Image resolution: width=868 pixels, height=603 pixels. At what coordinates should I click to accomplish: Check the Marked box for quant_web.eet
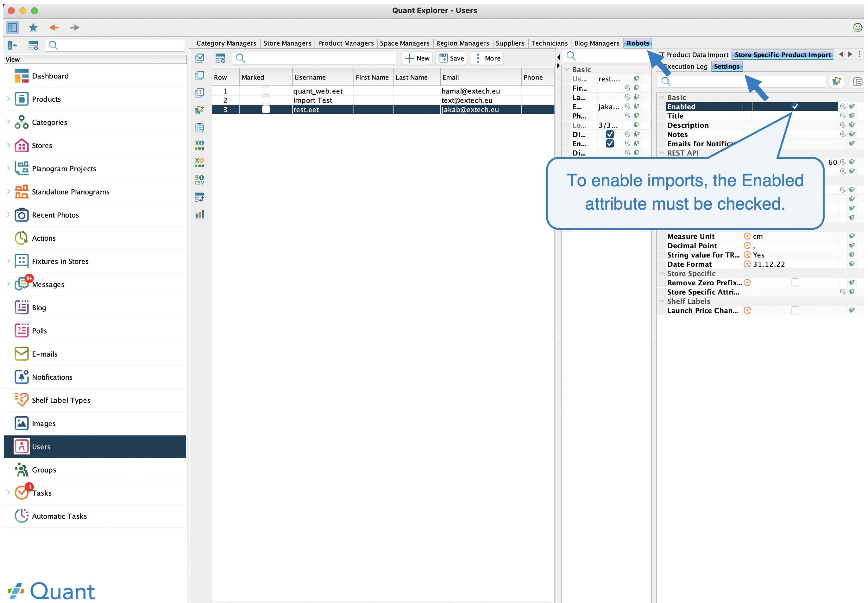[x=266, y=91]
